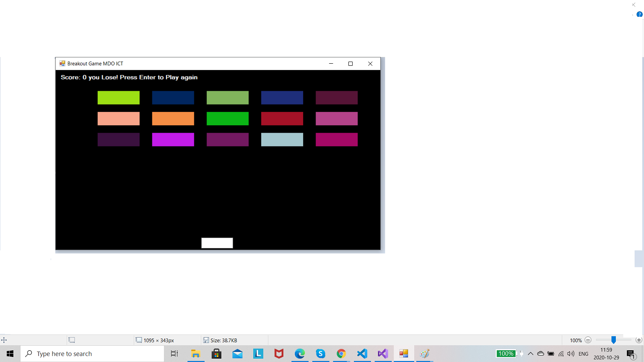Click the bright magenta-purple brick
644x362 pixels.
[x=173, y=140]
